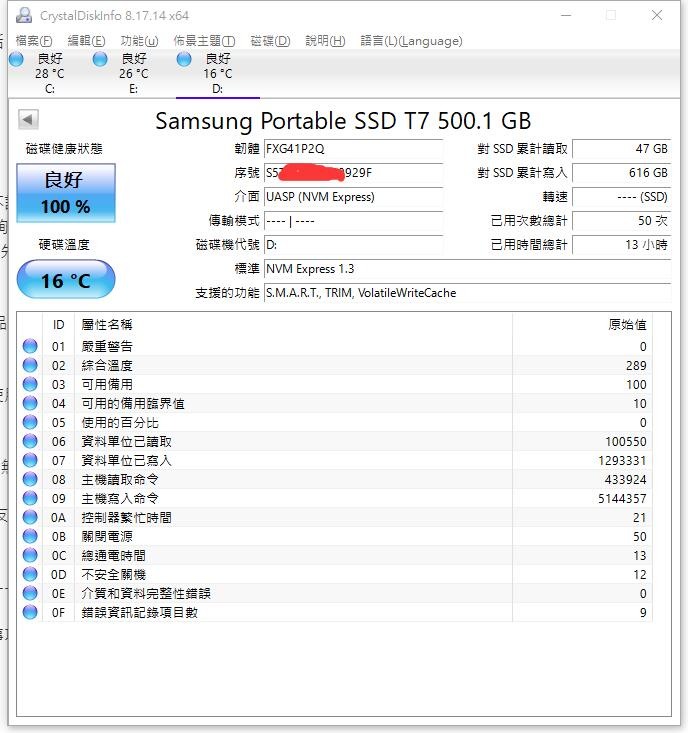The height and width of the screenshot is (733, 688).
Task: Click status orb for attribute 05 使用的百分比
Action: [x=30, y=422]
